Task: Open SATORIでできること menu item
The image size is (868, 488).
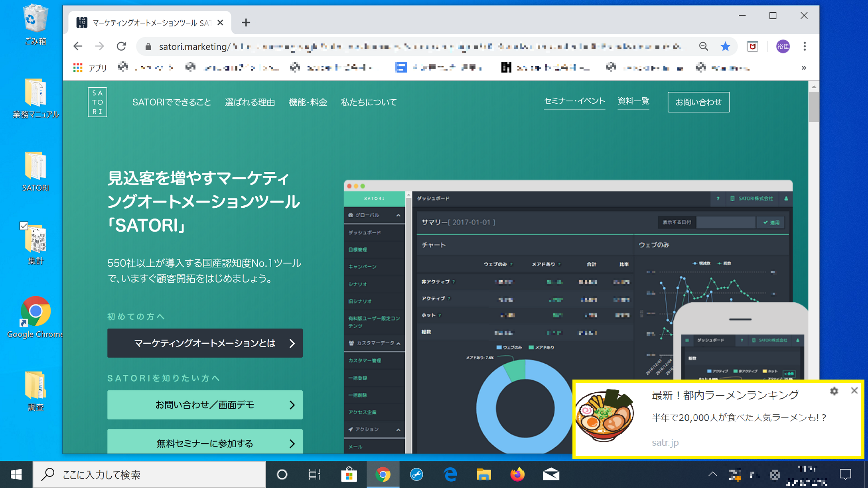Action: point(172,102)
